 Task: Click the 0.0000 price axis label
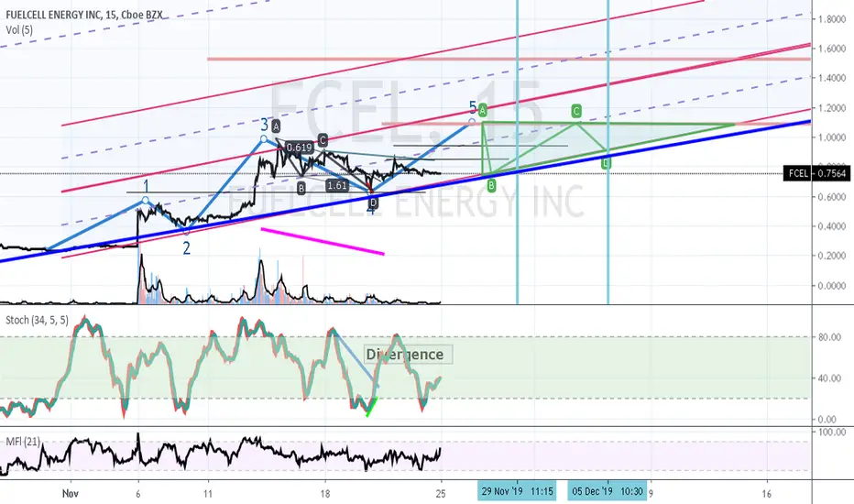(x=832, y=286)
